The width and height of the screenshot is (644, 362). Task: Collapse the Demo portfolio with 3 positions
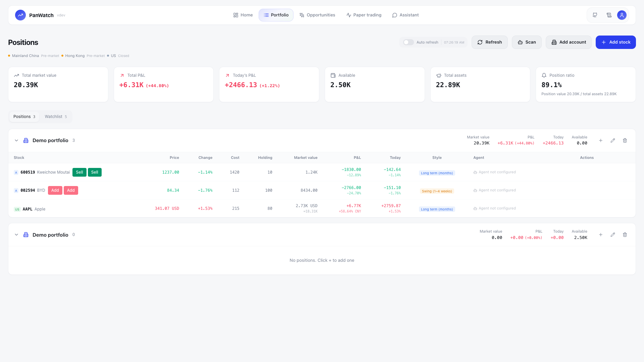tap(16, 140)
